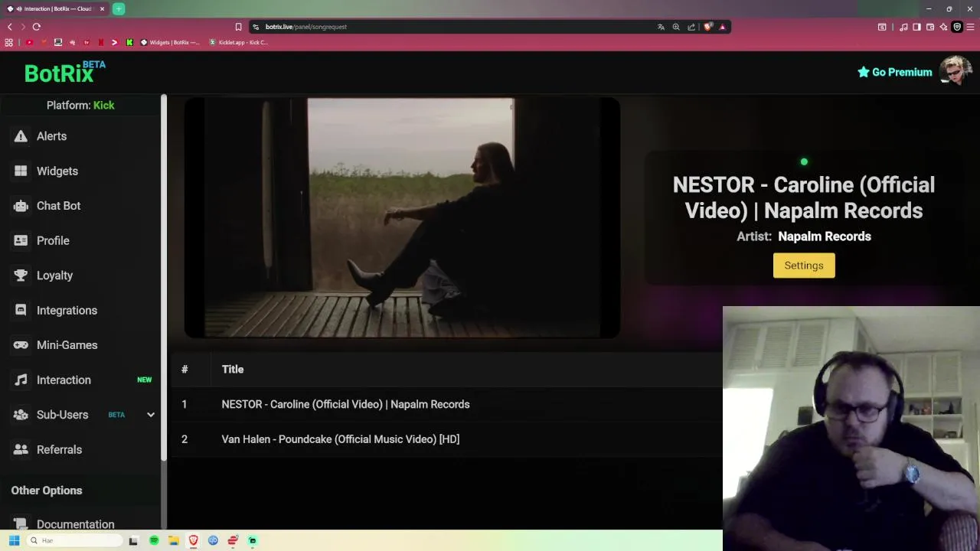The width and height of the screenshot is (980, 551).
Task: Open the Widgets BotRix bookmark
Action: click(170, 43)
